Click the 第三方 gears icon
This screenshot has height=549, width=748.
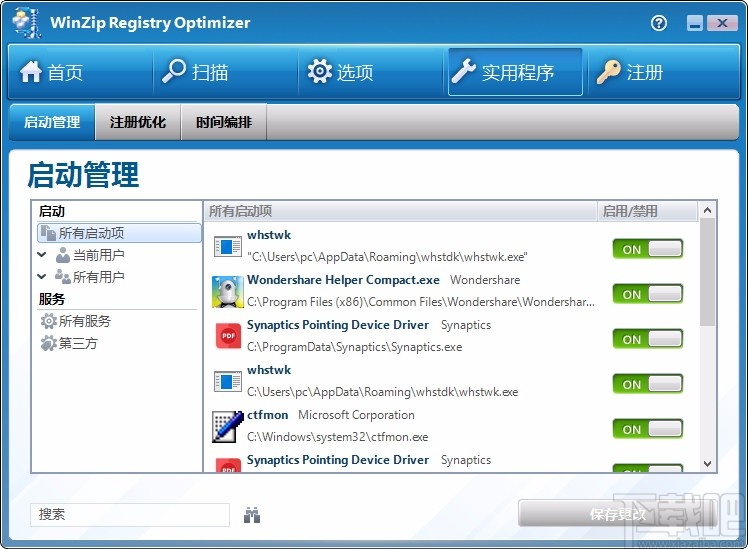click(49, 343)
